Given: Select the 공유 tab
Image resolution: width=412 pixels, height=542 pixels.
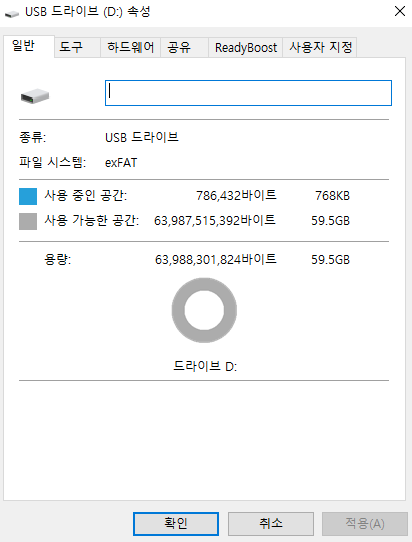Looking at the screenshot, I should (184, 47).
